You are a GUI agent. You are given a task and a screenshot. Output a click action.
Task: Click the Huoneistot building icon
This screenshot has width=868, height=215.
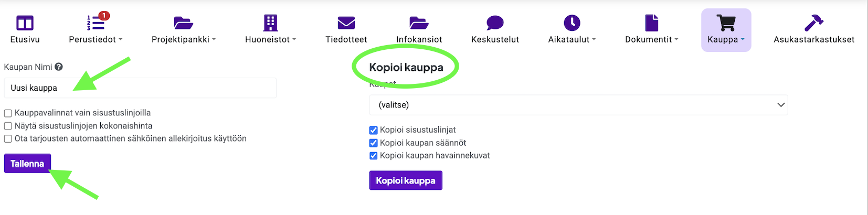(270, 23)
